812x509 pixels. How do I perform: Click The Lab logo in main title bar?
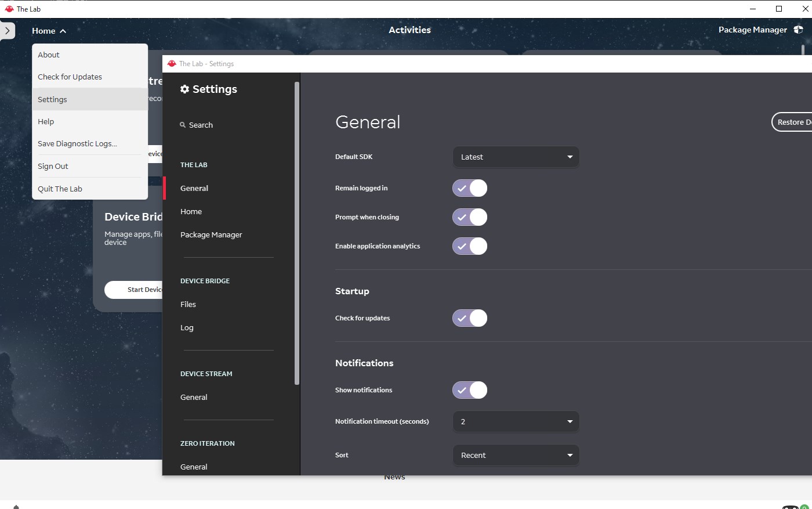click(x=9, y=9)
